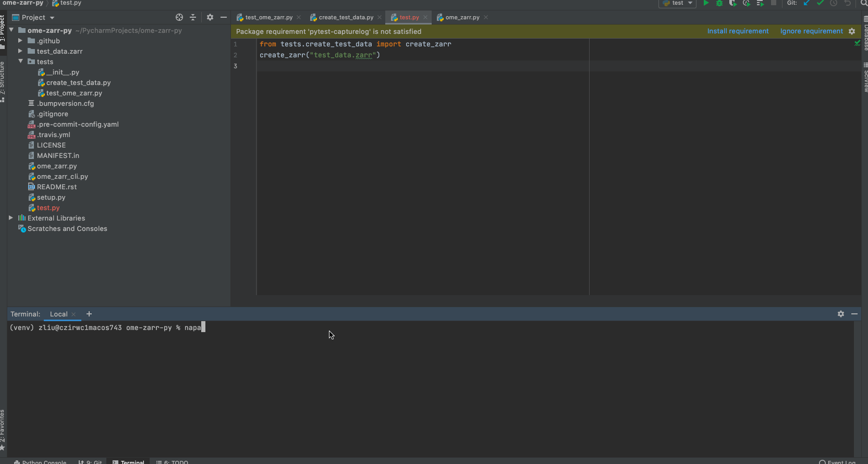The height and width of the screenshot is (464, 868).
Task: Click the ome-zarr-py breadcrumb in navigation bar
Action: pyautogui.click(x=23, y=3)
